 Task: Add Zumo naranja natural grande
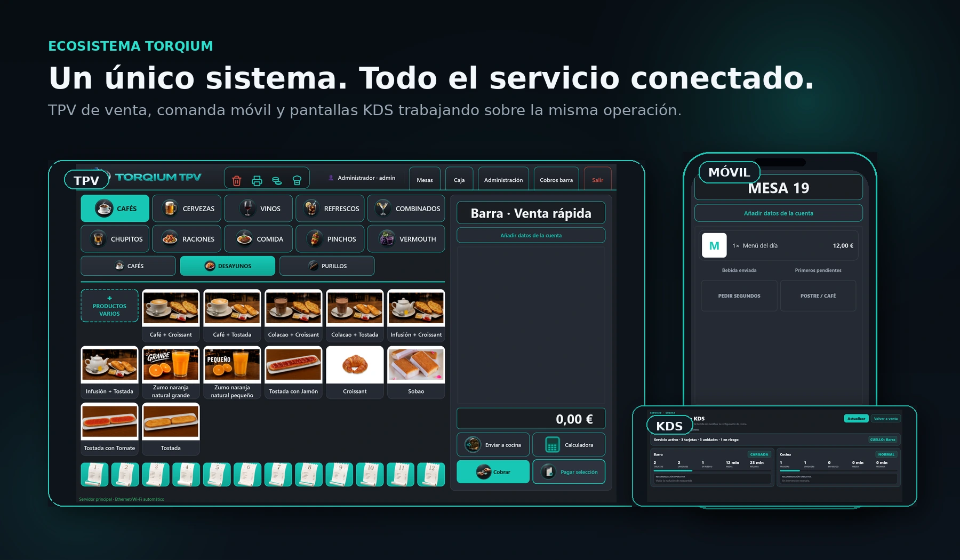click(171, 372)
